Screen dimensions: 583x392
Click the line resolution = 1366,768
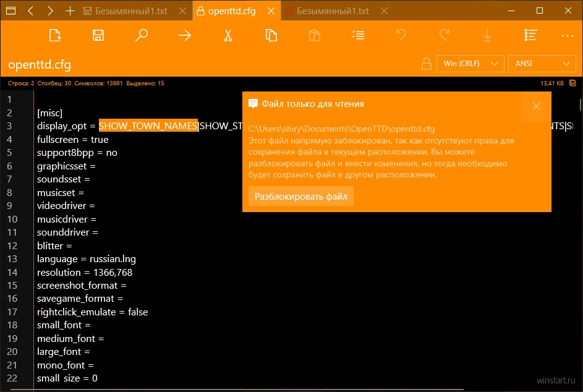(85, 272)
